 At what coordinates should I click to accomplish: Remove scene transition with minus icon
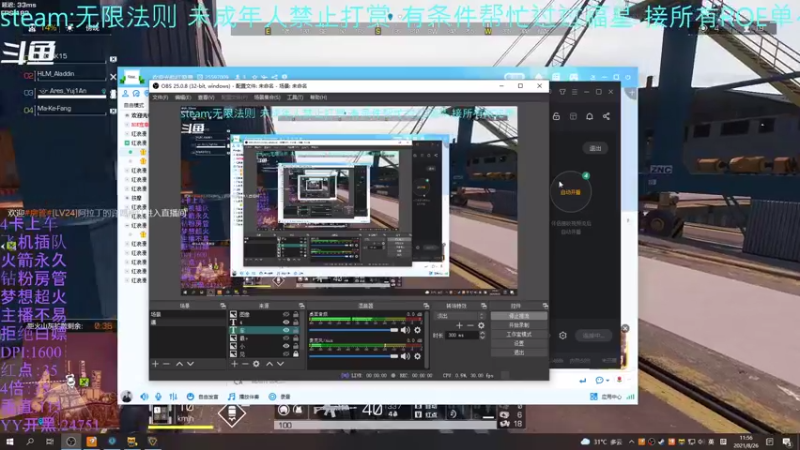pos(470,326)
